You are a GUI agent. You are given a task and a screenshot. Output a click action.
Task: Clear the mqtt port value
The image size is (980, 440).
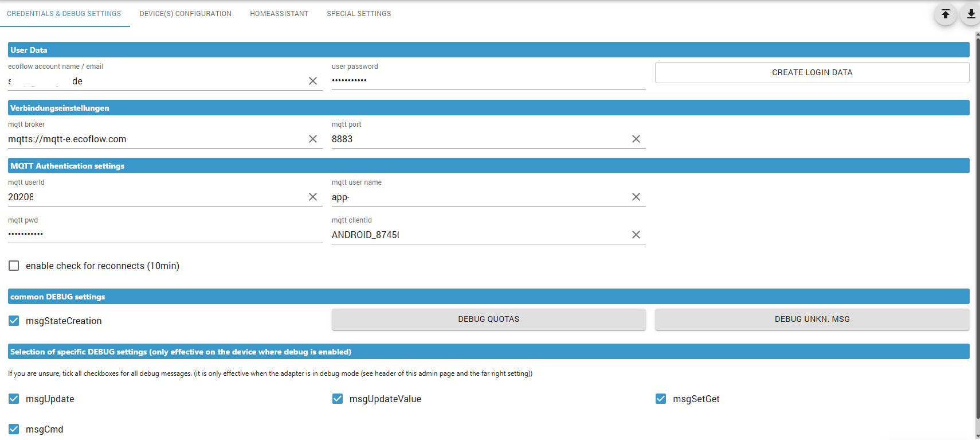point(636,139)
